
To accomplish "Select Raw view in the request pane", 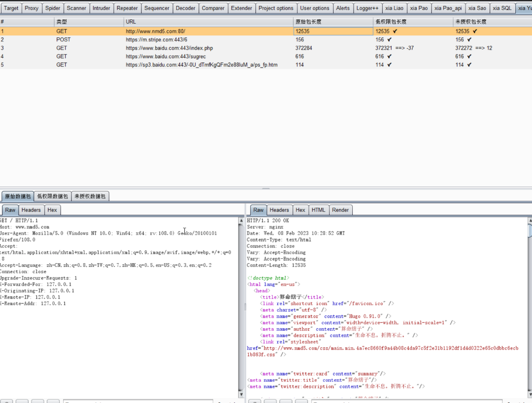I will (10, 210).
